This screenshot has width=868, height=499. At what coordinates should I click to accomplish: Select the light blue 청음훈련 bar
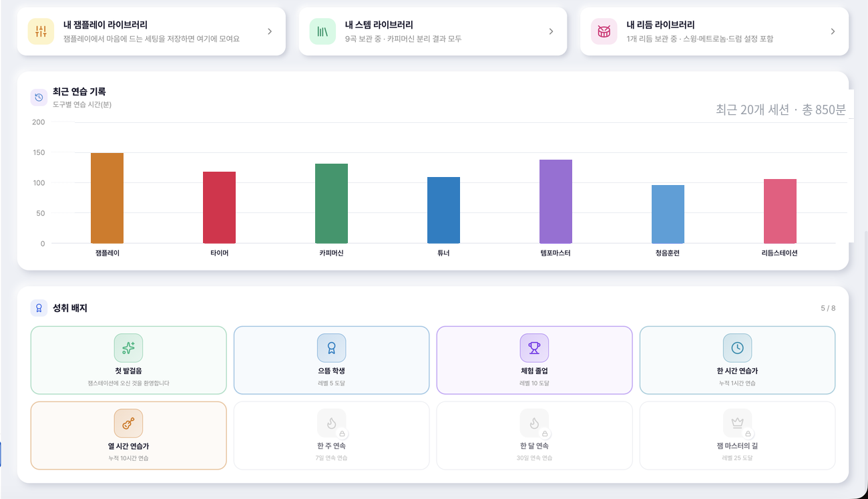point(668,214)
